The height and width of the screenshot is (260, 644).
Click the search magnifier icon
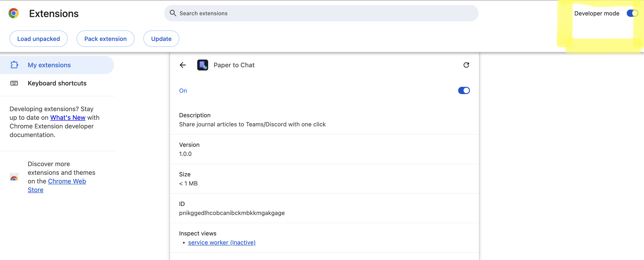click(173, 13)
